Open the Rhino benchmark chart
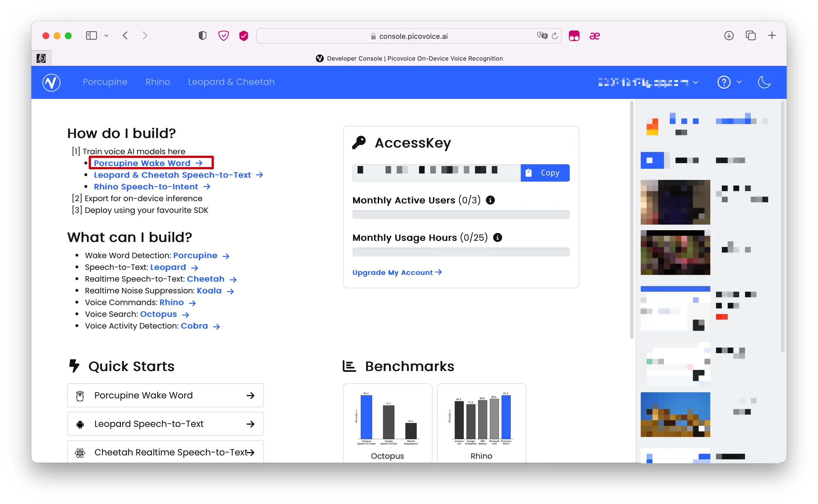 (481, 423)
